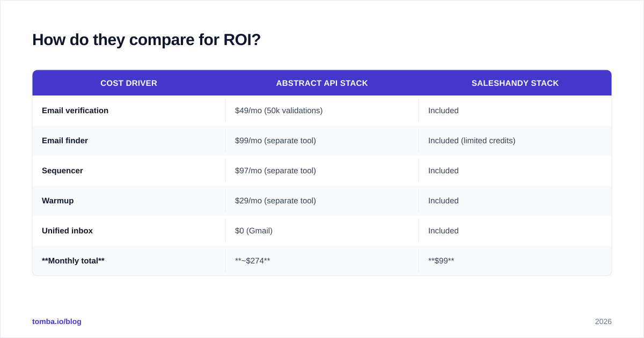The height and width of the screenshot is (338, 644).
Task: Select the SALESHANDY STACK column header
Action: click(x=515, y=83)
